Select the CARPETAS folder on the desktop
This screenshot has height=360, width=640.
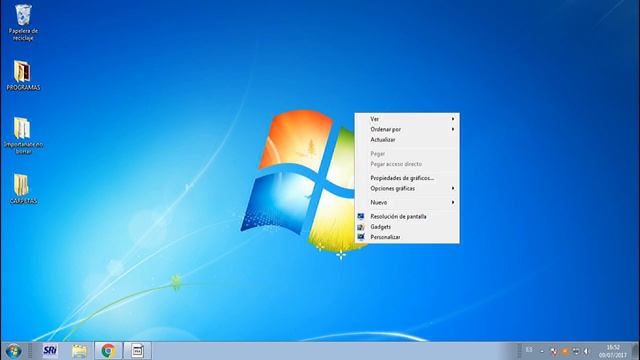click(23, 189)
